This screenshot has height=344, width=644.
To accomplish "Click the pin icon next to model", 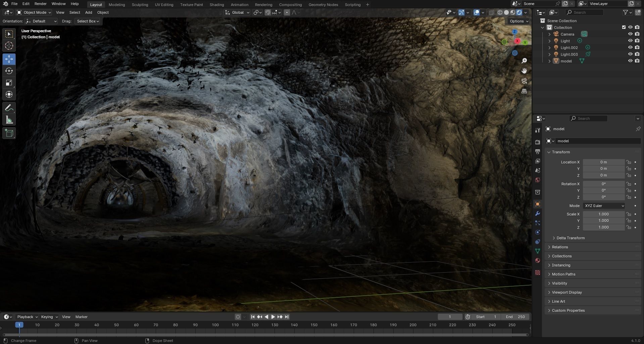I will pos(638,129).
